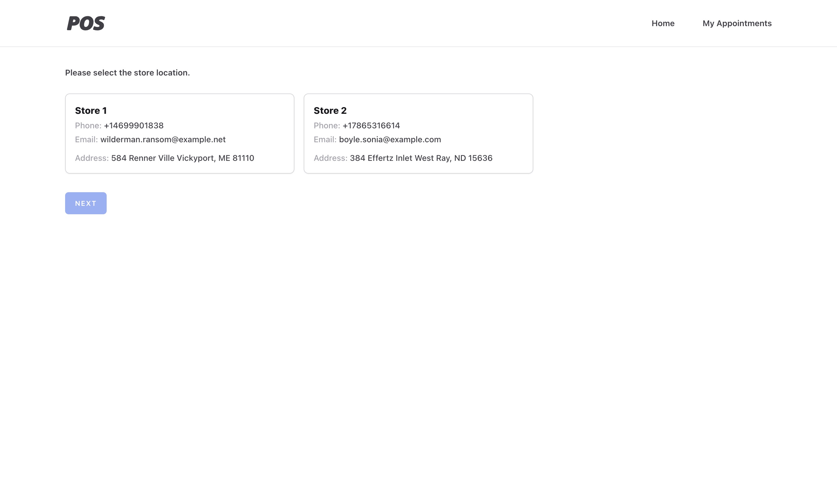Click the Store 1 heading
This screenshot has height=504, width=837.
point(91,111)
